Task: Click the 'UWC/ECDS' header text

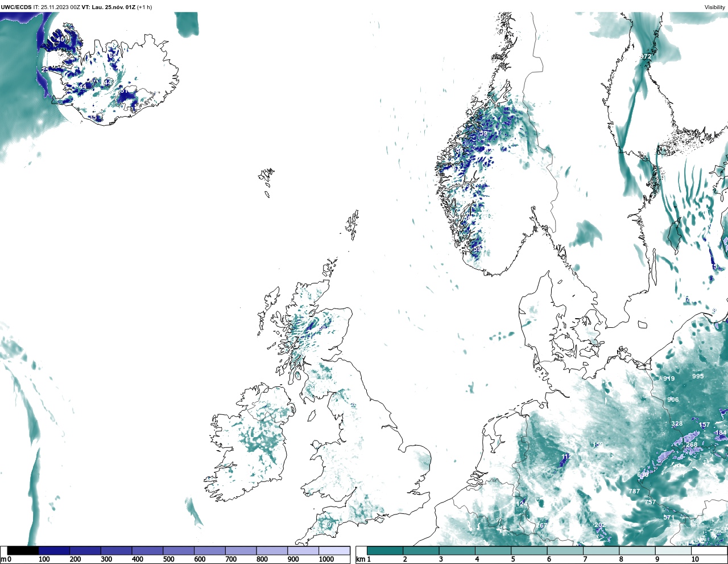Action: pyautogui.click(x=16, y=7)
